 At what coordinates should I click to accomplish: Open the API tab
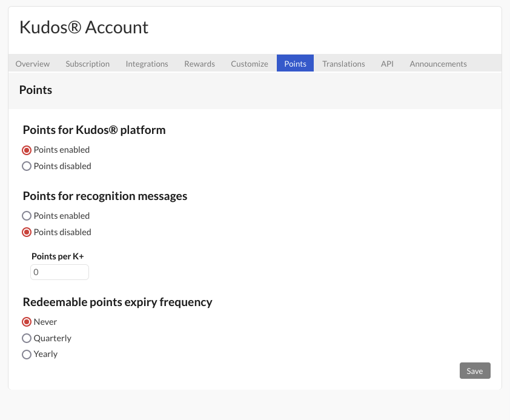point(387,64)
